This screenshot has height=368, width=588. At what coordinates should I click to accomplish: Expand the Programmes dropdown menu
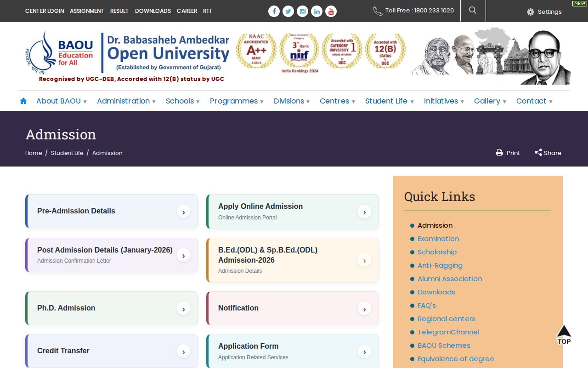click(x=237, y=101)
